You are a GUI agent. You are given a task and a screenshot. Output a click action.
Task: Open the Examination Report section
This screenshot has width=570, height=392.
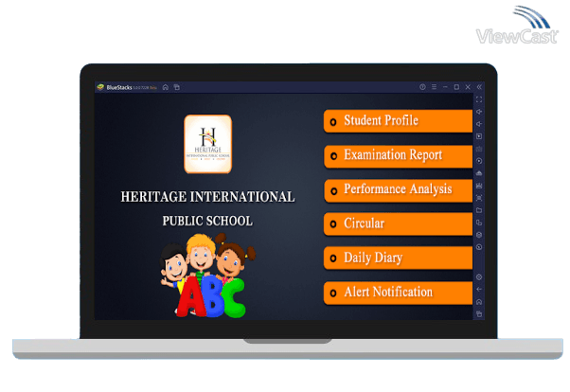pos(398,155)
